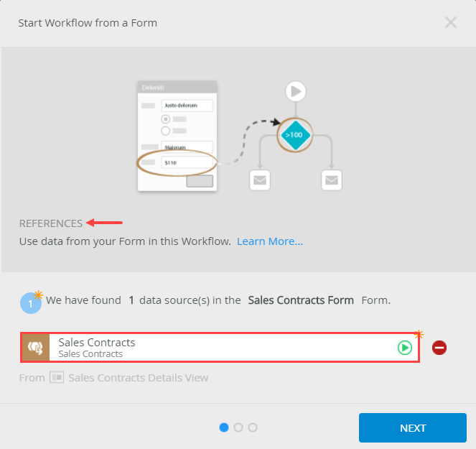
Task: Select the Sales Contracts data source row
Action: coord(220,348)
